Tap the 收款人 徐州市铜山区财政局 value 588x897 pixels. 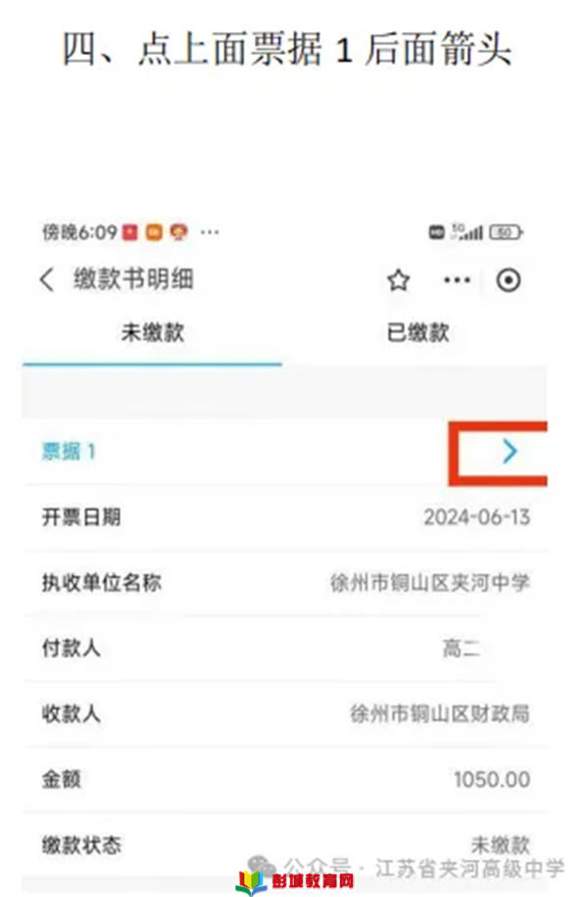coord(440,715)
